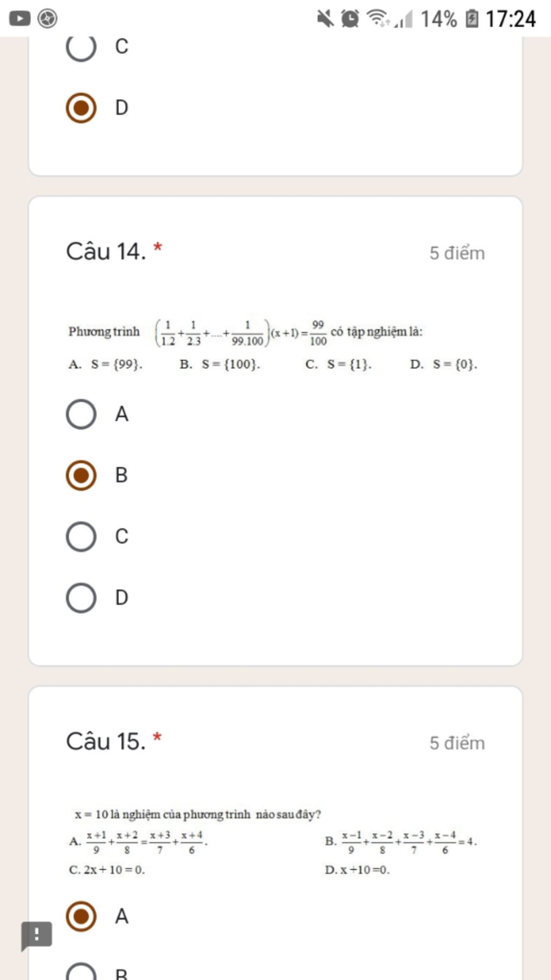Tap the Wi-Fi signal icon

[378, 18]
